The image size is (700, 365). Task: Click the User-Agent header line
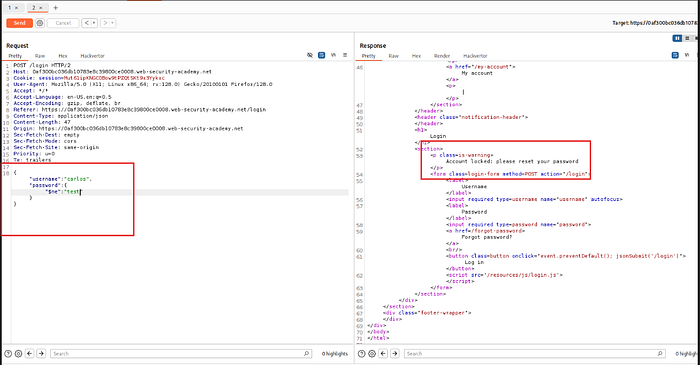point(142,84)
